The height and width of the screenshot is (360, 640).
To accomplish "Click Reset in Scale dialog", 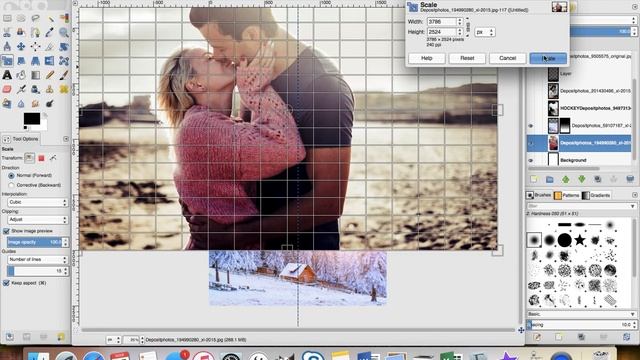I will (x=467, y=58).
